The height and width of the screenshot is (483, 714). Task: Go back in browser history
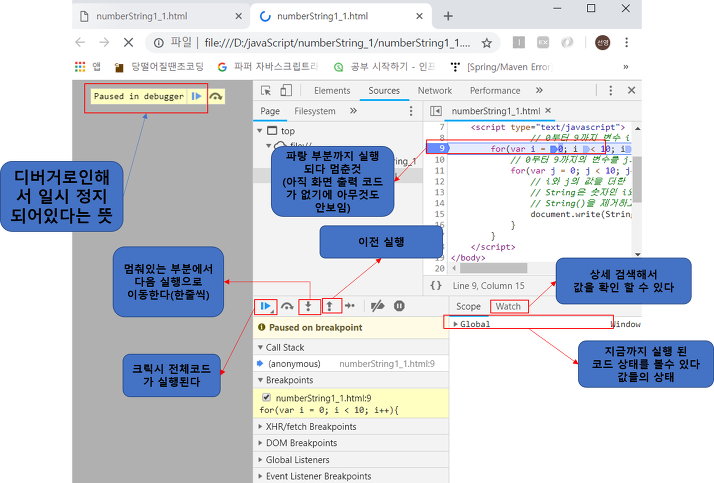pos(80,42)
